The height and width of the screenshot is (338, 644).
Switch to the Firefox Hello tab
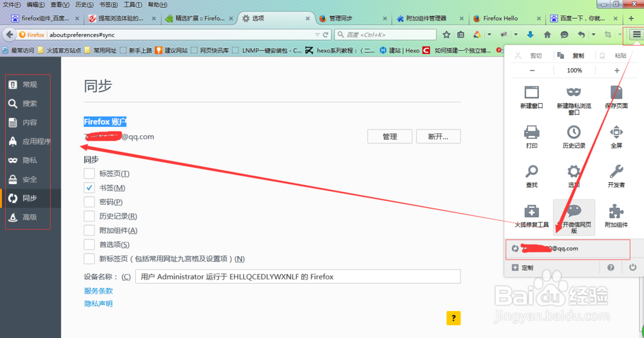coord(506,19)
